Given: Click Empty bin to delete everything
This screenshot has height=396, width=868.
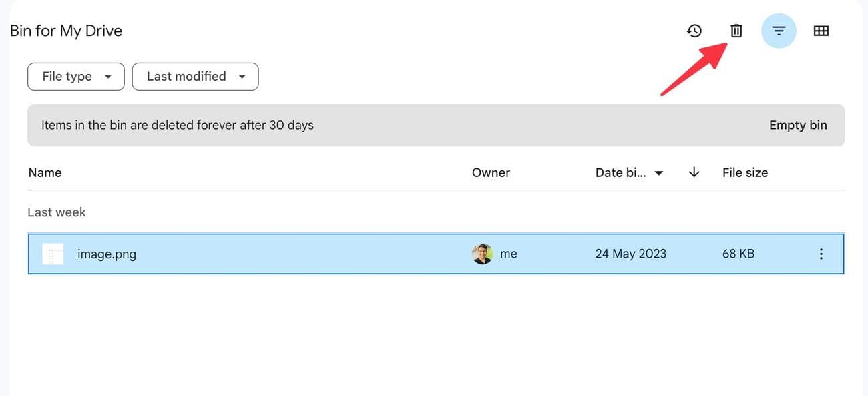Looking at the screenshot, I should click(797, 125).
